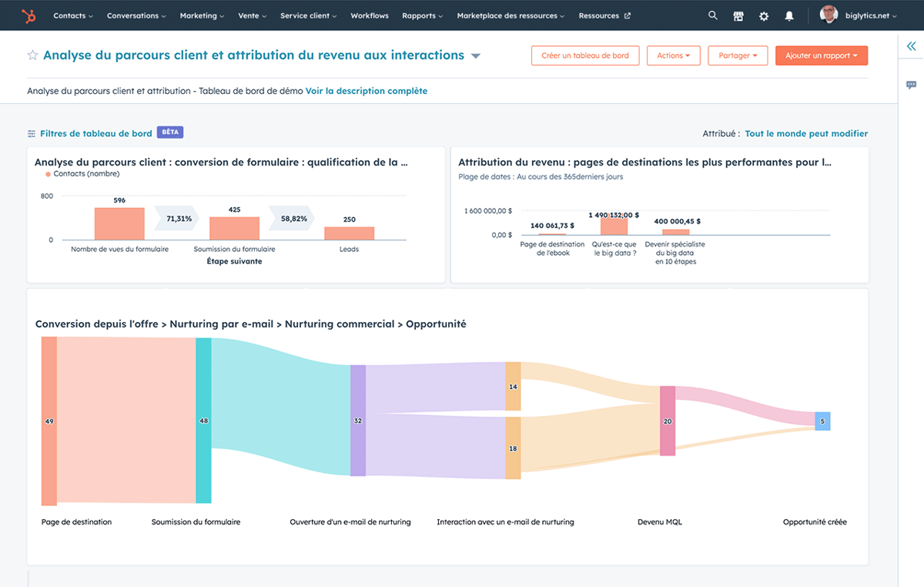Screen dimensions: 924x587
Task: Open the settings gear icon
Action: tap(763, 15)
